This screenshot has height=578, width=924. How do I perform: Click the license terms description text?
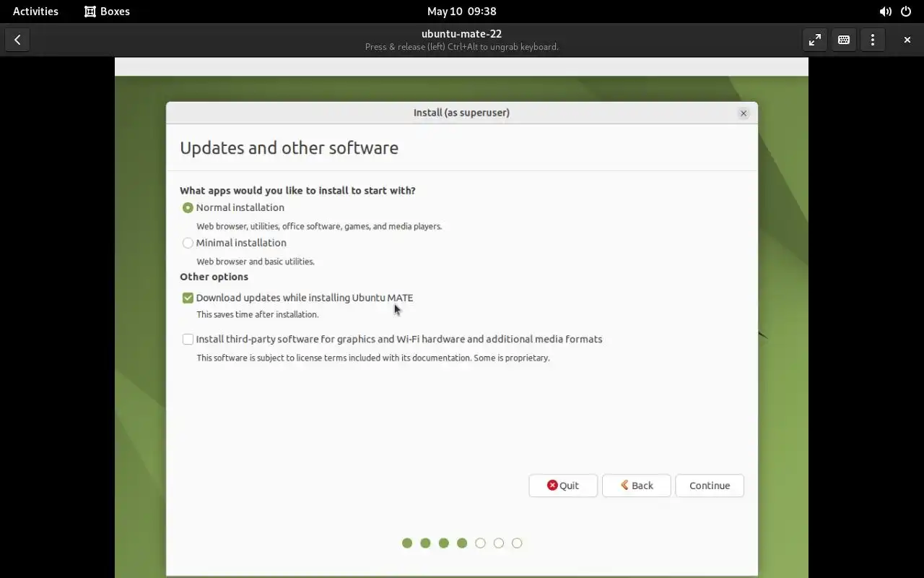pyautogui.click(x=373, y=358)
